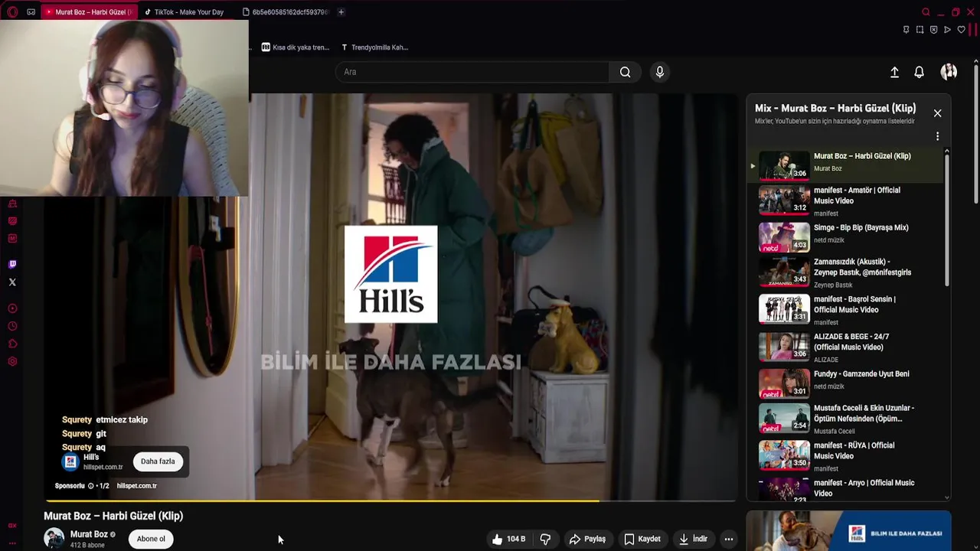Switch to the 6b5e60585162dcf tab
Screen dimensions: 980x551
click(x=285, y=11)
